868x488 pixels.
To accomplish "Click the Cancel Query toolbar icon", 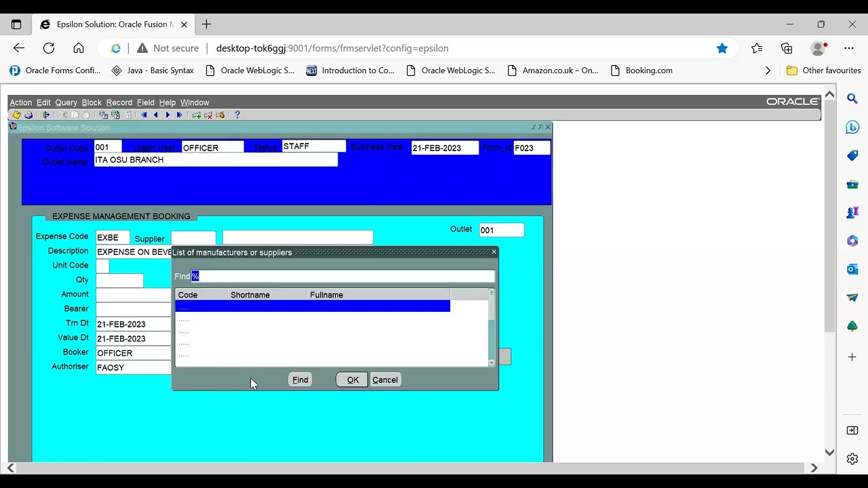I will tap(127, 115).
